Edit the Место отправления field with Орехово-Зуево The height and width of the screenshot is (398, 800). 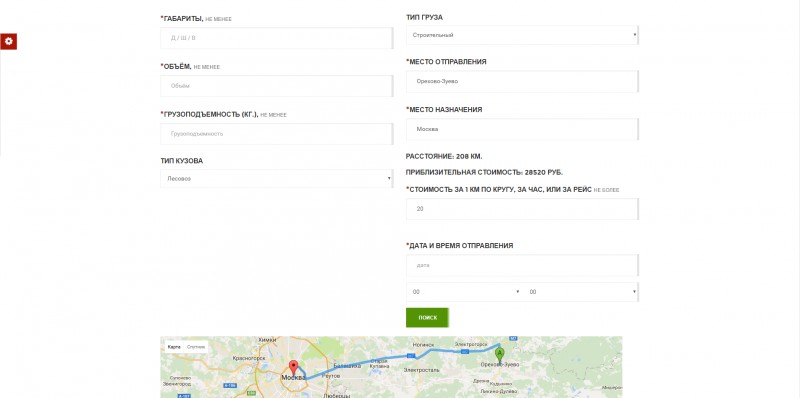(522, 82)
